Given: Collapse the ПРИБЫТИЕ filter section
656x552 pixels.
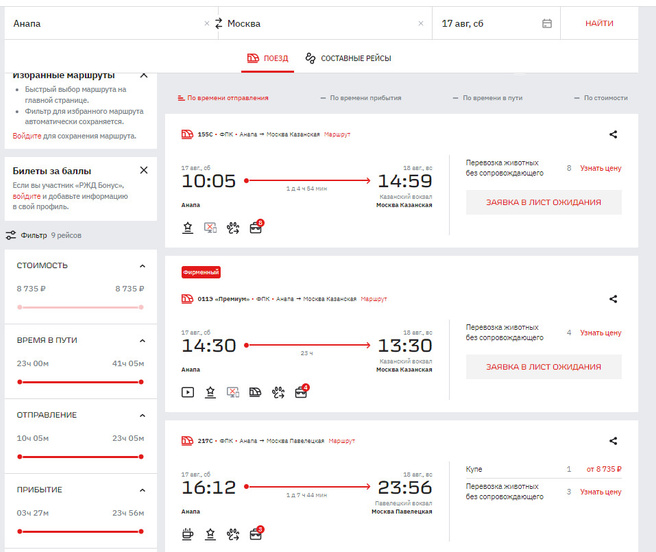Looking at the screenshot, I should point(142,490).
